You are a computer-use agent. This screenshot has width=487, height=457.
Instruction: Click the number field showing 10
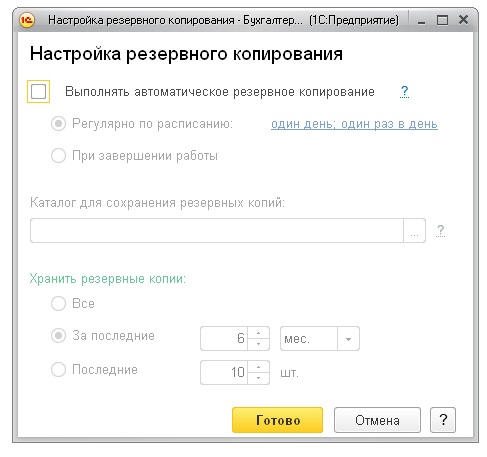224,372
